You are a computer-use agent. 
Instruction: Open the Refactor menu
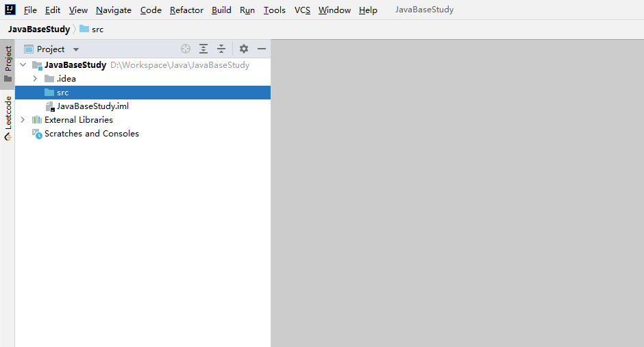pos(186,10)
